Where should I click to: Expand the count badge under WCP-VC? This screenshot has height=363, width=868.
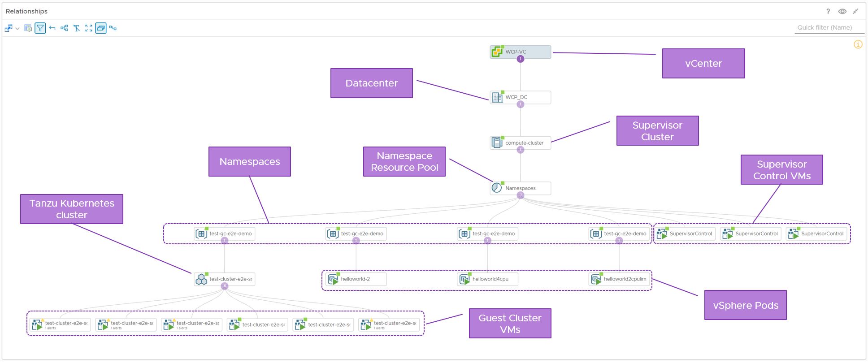(521, 59)
